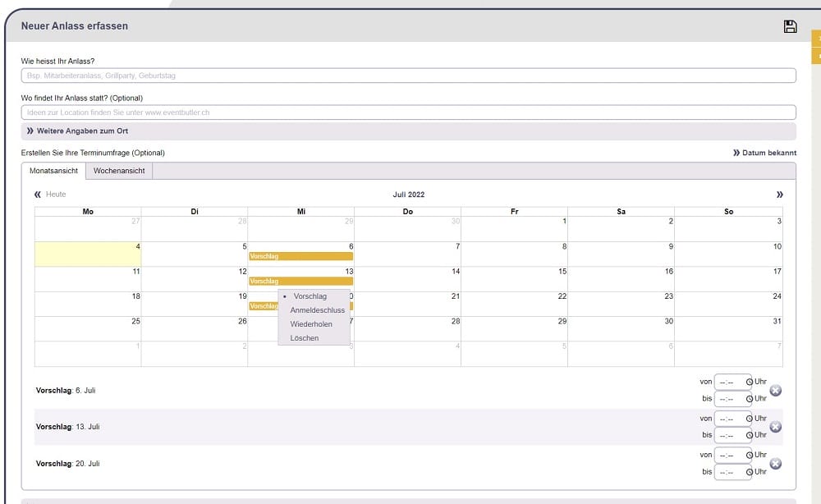821x504 pixels.
Task: Expand the Datum bekannt option
Action: 764,153
